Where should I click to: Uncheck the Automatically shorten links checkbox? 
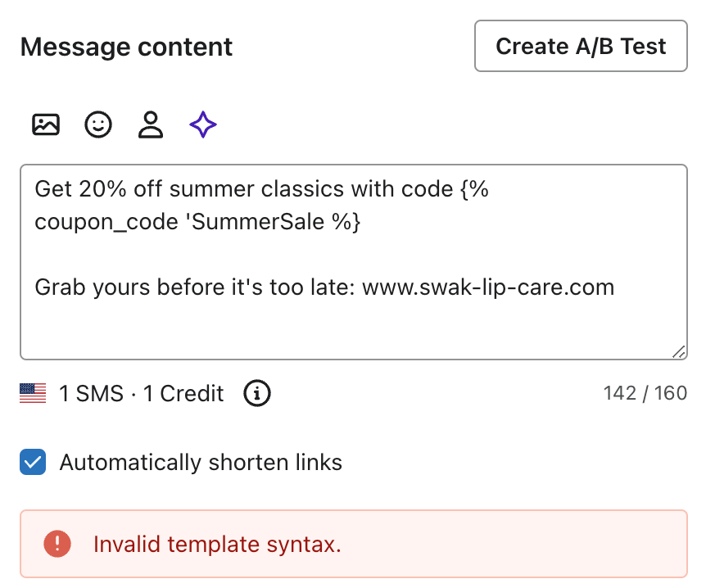click(x=34, y=463)
